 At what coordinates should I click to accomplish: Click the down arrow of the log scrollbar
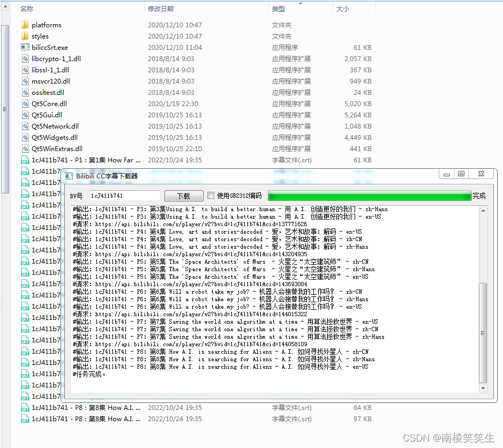point(483,389)
